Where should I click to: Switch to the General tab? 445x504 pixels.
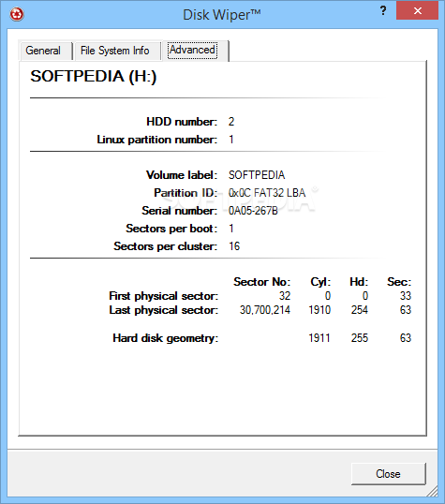coord(45,51)
